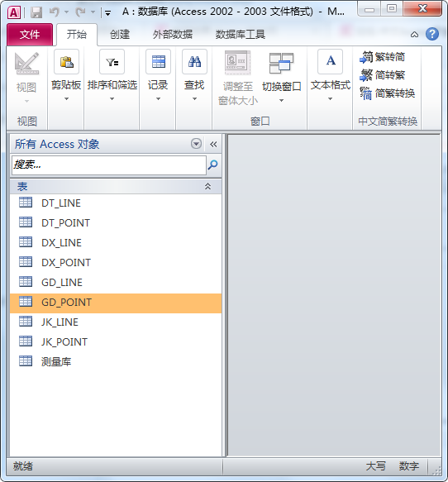448x482 pixels.
Task: Click into the 搜索 search field
Action: [x=109, y=165]
